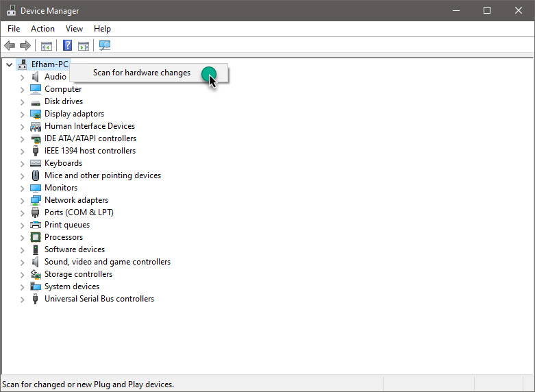Click the Efham-PC computer icon
Screen dimensions: 535x392
pos(23,64)
